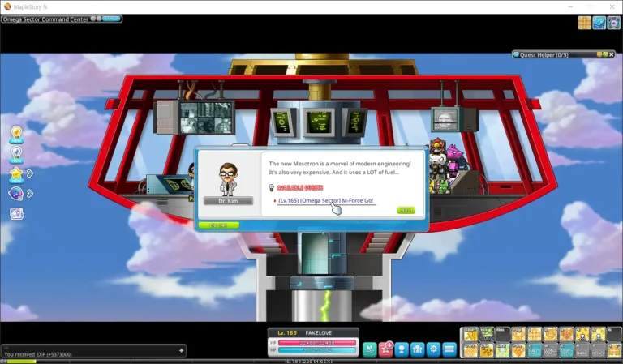The image size is (623, 364).
Task: Open the blue character info button
Action: [402, 349]
